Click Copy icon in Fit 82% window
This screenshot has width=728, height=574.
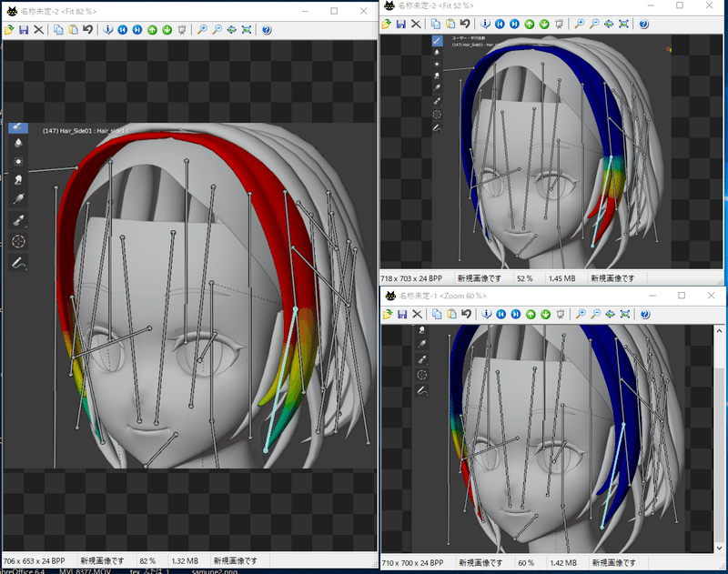[58, 30]
